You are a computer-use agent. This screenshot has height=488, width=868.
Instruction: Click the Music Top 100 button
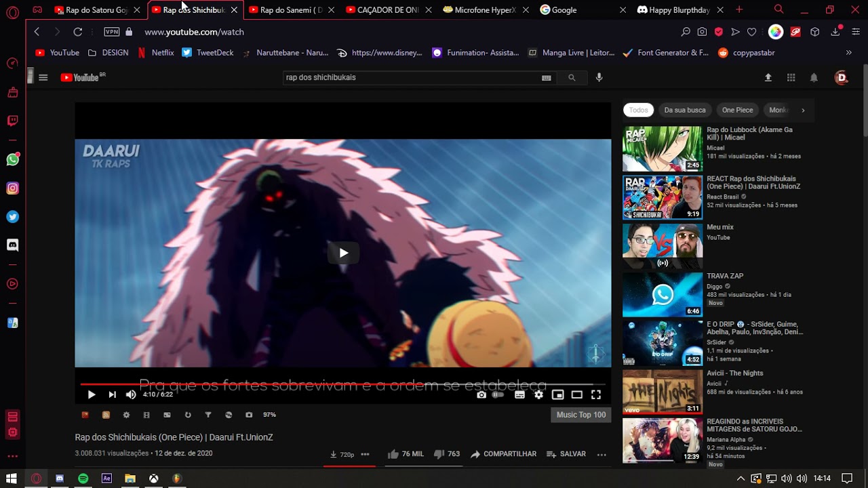coord(581,415)
